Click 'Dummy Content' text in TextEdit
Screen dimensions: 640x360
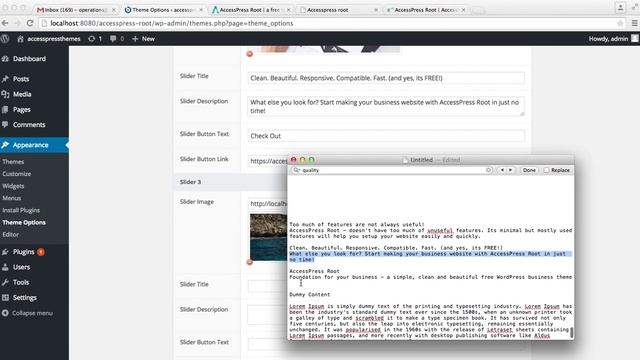[x=310, y=295]
